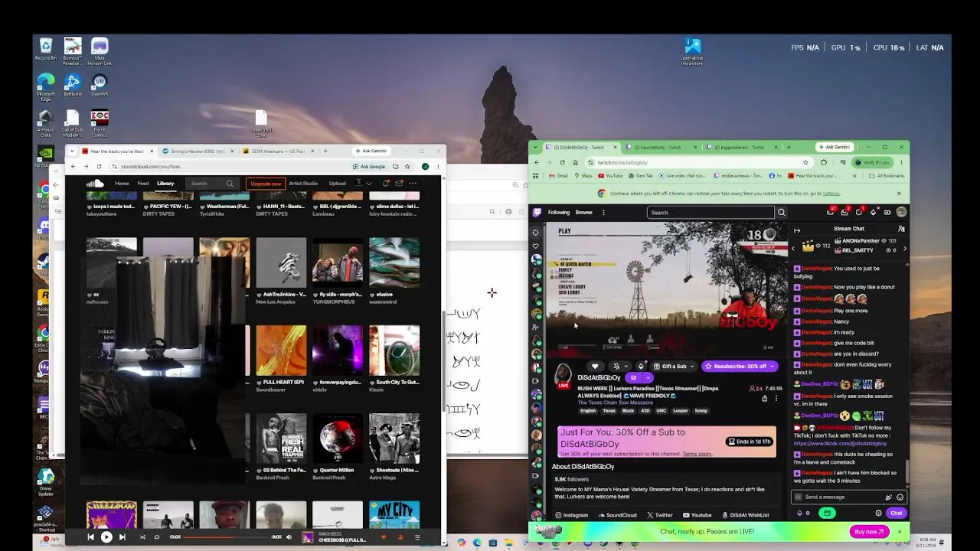This screenshot has height=551, width=980.
Task: Reload the SoundCloud page
Action: coord(99,166)
